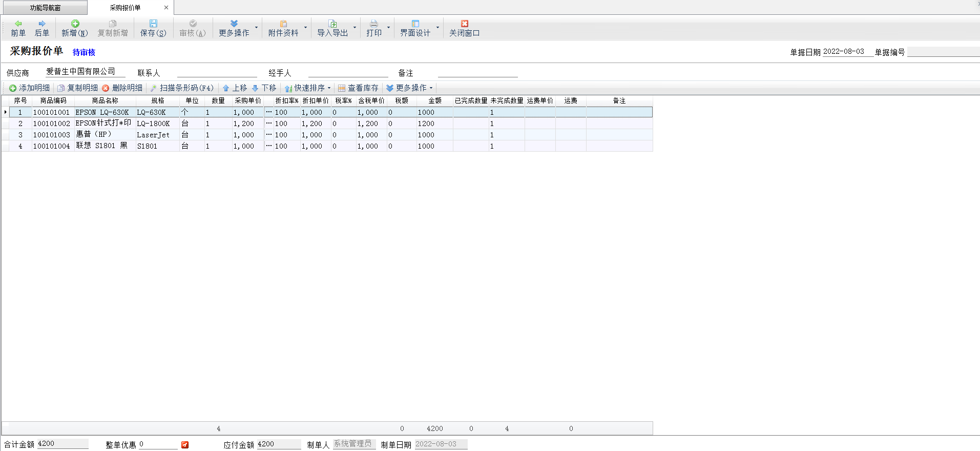This screenshot has height=451, width=980.
Task: Click the 关闭窗口 red icon
Action: pyautogui.click(x=464, y=24)
